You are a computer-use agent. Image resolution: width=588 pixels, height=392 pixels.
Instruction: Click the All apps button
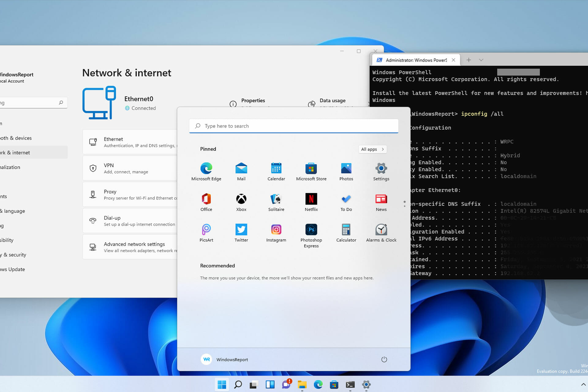(x=372, y=149)
